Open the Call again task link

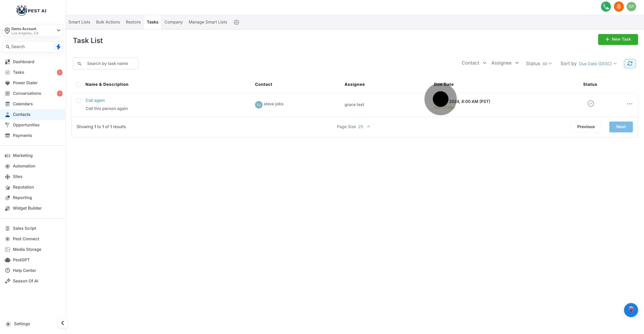click(x=95, y=101)
